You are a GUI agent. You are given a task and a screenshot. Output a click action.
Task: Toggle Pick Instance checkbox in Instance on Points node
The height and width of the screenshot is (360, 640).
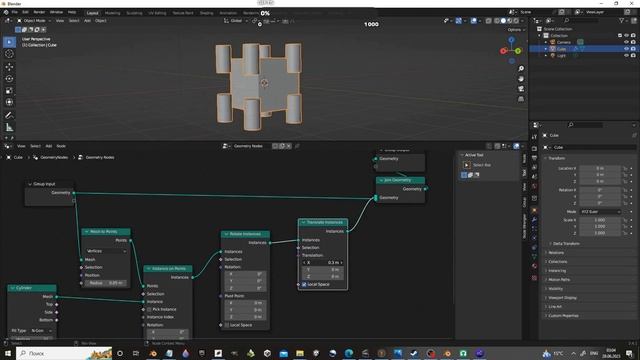click(149, 309)
